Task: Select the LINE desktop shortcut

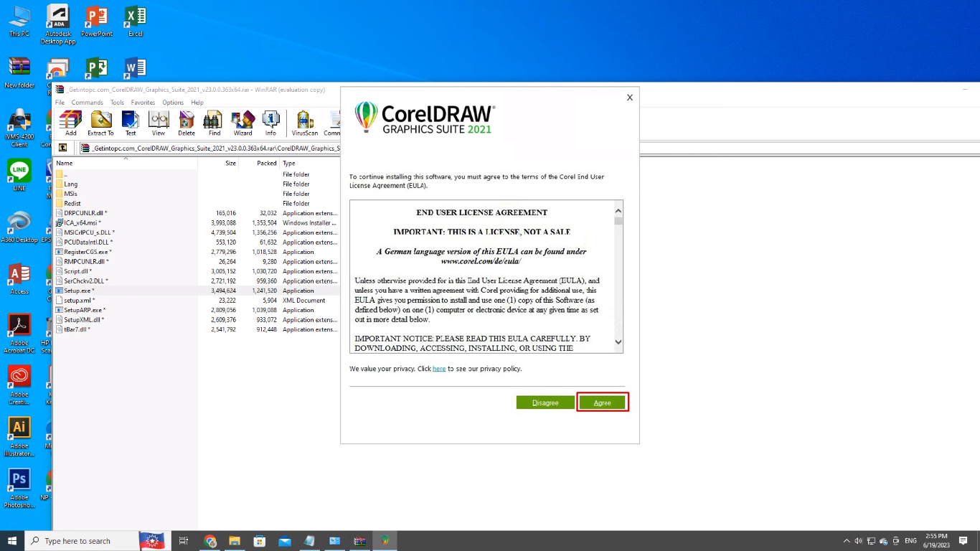Action: [19, 176]
